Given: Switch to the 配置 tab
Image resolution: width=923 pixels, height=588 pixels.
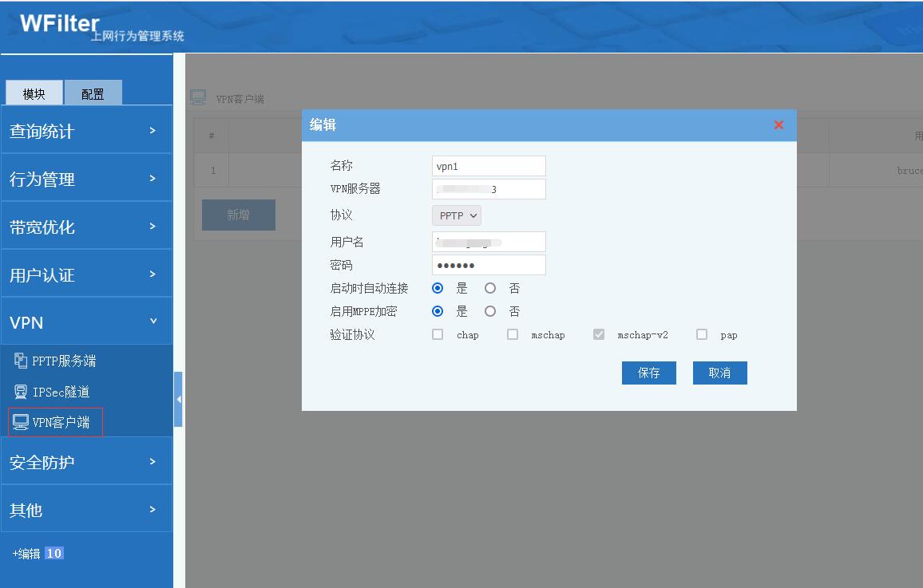Looking at the screenshot, I should [93, 93].
